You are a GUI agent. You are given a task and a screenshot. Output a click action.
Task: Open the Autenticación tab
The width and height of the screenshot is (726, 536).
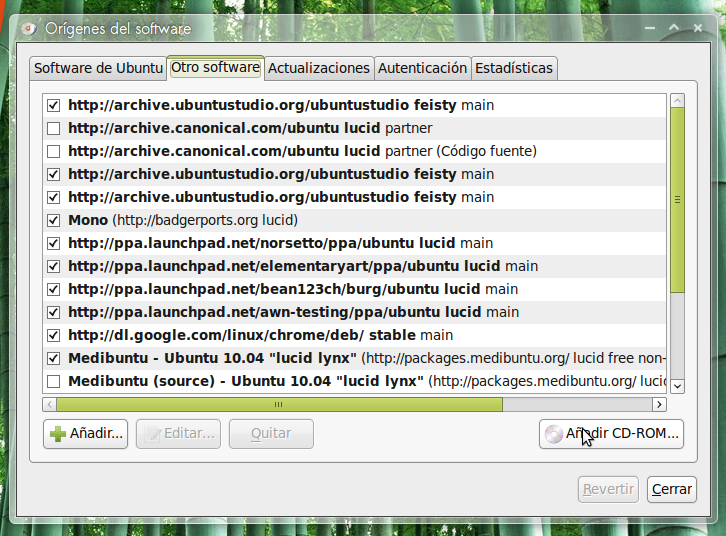point(422,69)
